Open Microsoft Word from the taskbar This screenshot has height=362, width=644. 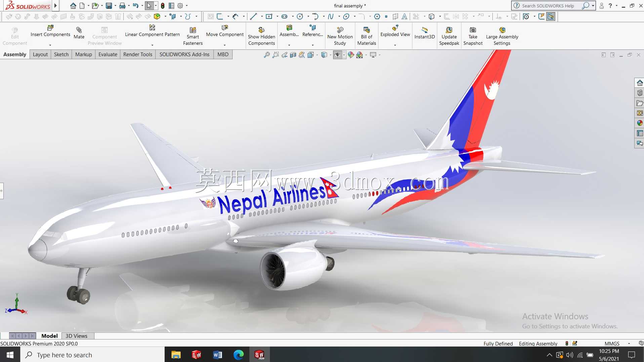[x=217, y=355]
